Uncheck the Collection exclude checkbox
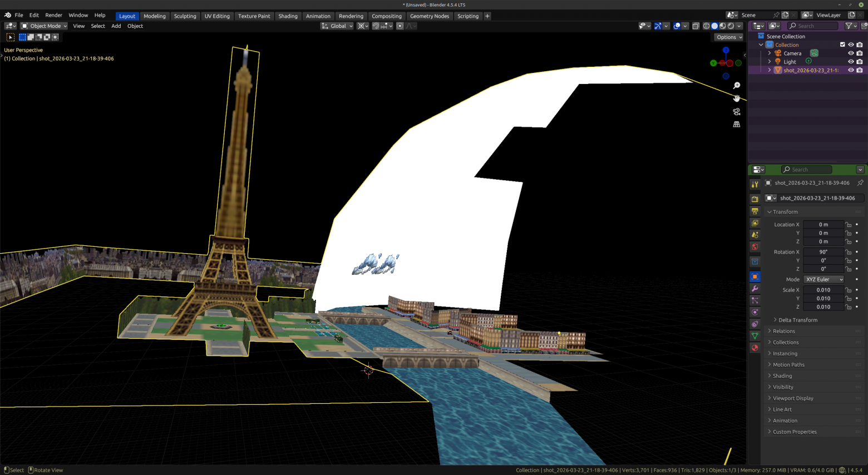The height and width of the screenshot is (475, 868). (842, 45)
